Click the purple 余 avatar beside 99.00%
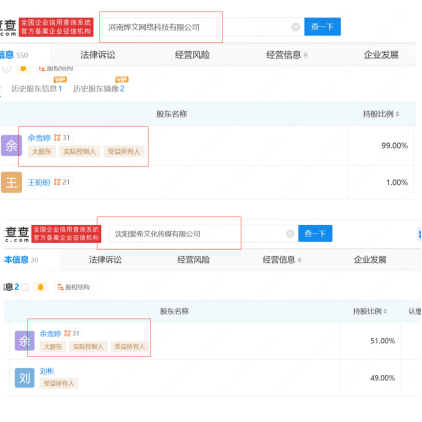422x422 pixels. tap(11, 146)
